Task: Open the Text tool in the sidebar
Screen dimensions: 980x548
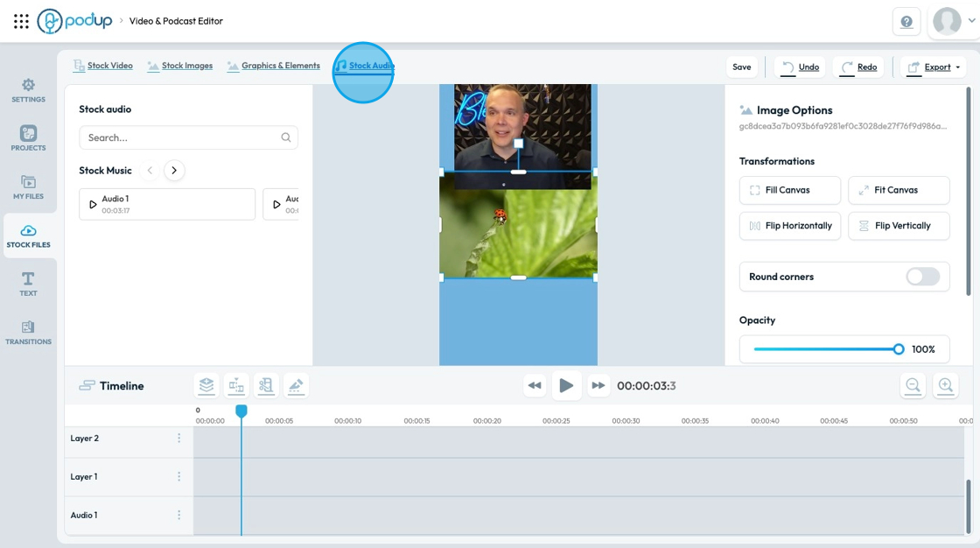Action: coord(28,284)
